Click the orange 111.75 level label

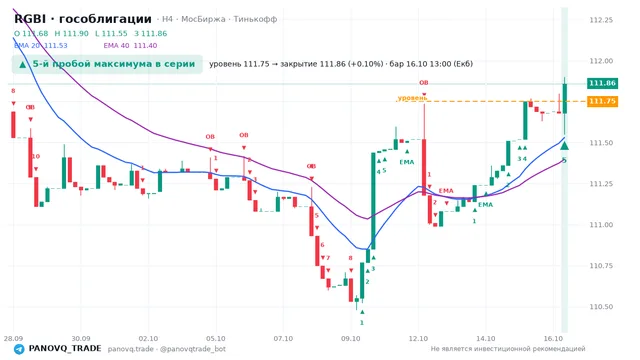[x=602, y=101]
